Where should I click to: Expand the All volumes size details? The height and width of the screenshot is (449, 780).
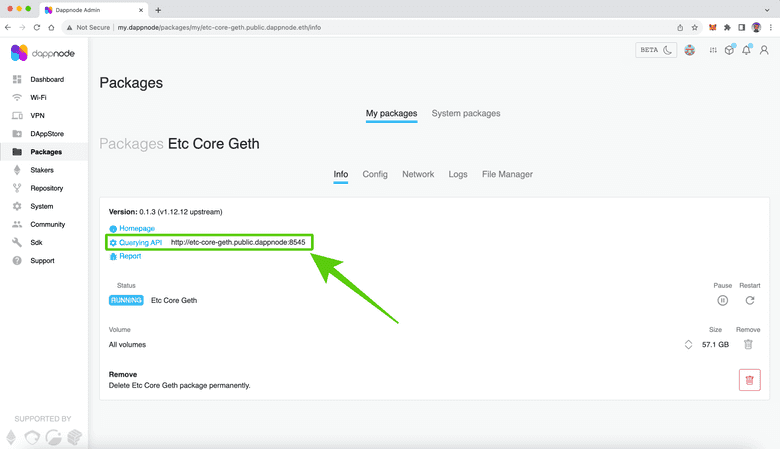pos(688,344)
